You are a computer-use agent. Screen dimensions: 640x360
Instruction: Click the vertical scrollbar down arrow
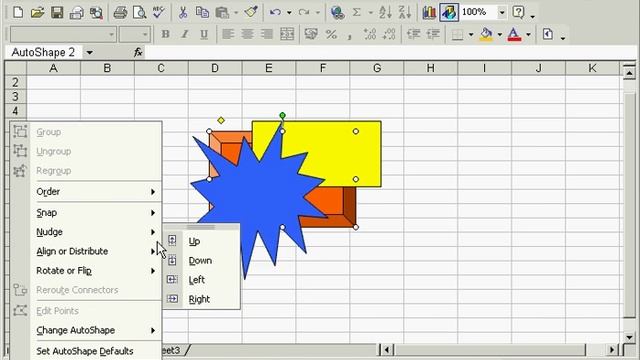pos(629,337)
